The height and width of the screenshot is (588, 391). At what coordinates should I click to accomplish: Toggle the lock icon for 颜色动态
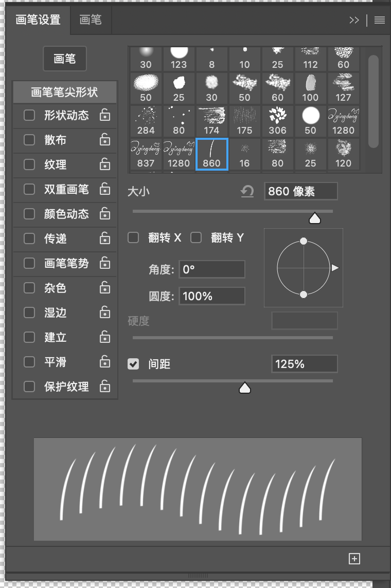point(105,214)
